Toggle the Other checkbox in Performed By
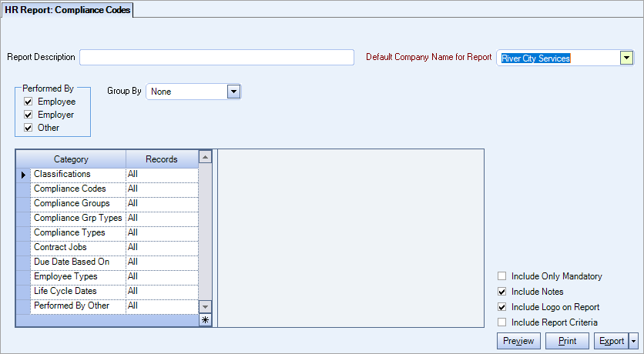Viewport: 644px width, 354px height. 28,128
